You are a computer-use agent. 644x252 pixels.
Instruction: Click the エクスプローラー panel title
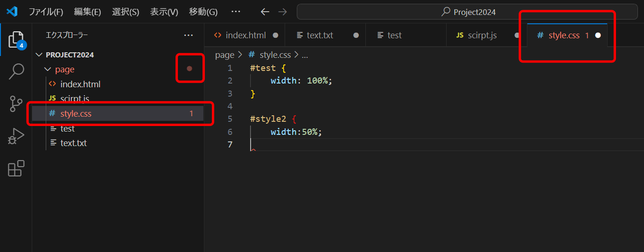(67, 35)
